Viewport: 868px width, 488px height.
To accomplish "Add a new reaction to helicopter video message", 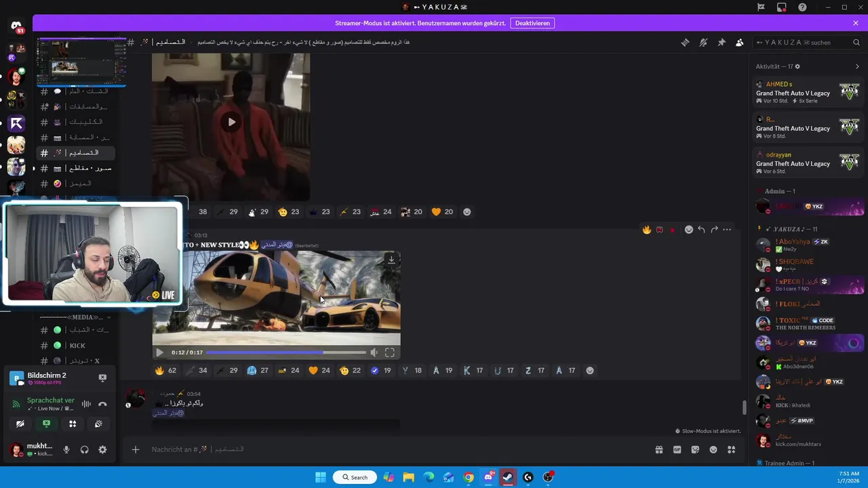I will coord(590,371).
